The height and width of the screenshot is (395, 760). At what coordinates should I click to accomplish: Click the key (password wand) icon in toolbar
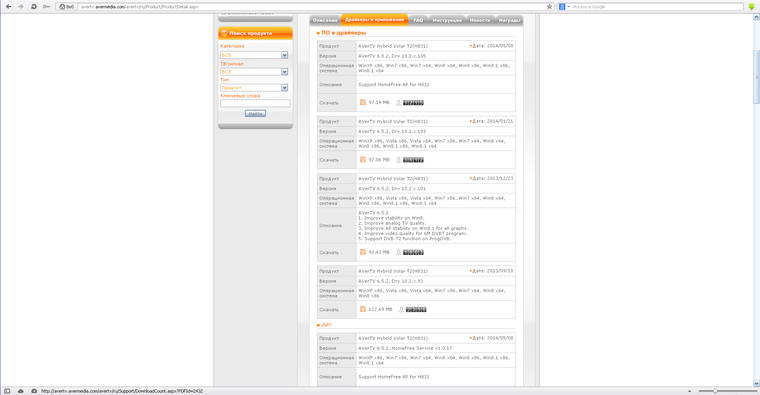pyautogui.click(x=47, y=6)
